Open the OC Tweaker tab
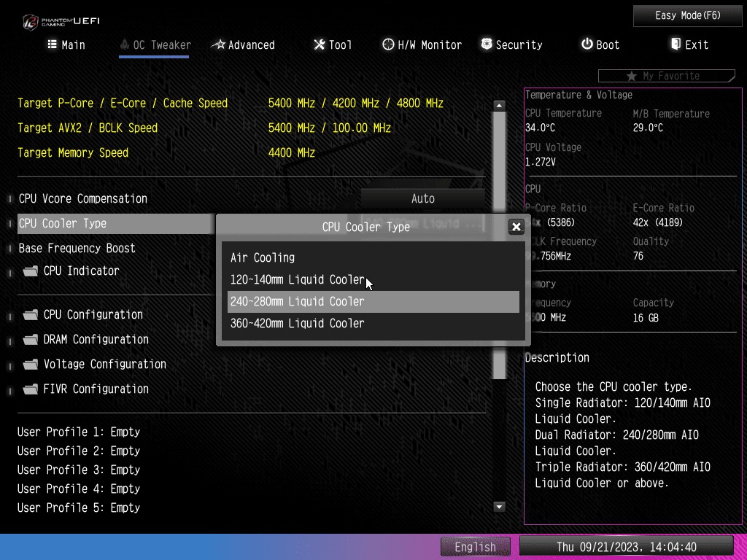Screen dimensions: 747x560 pyautogui.click(x=155, y=44)
